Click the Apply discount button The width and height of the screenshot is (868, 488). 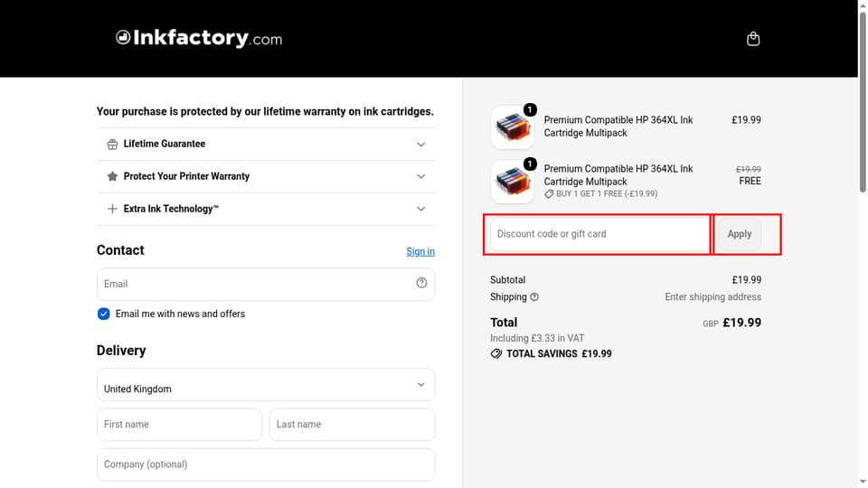coord(739,234)
